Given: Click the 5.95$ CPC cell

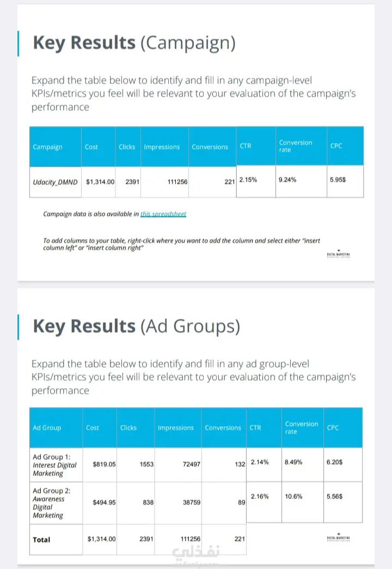Looking at the screenshot, I should [x=337, y=179].
